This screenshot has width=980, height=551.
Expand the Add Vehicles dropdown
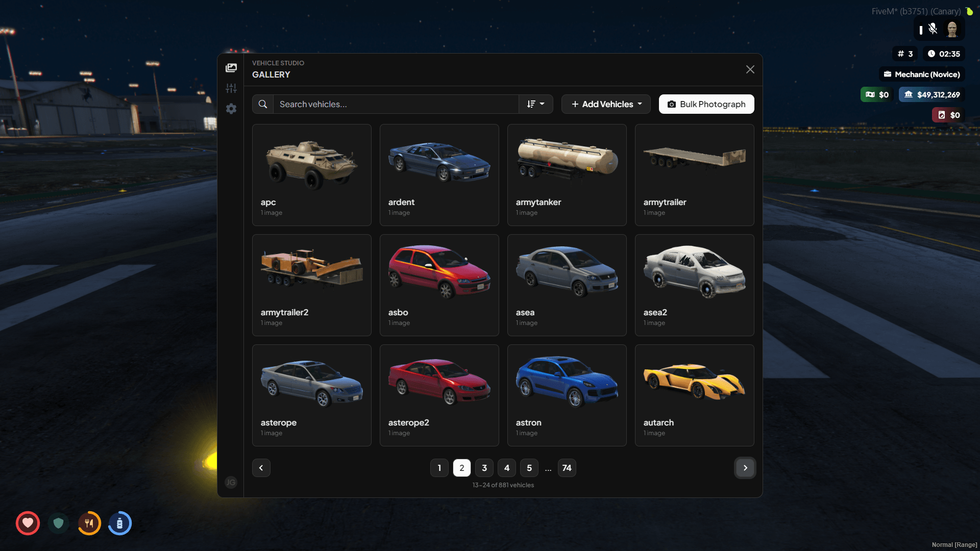click(606, 104)
